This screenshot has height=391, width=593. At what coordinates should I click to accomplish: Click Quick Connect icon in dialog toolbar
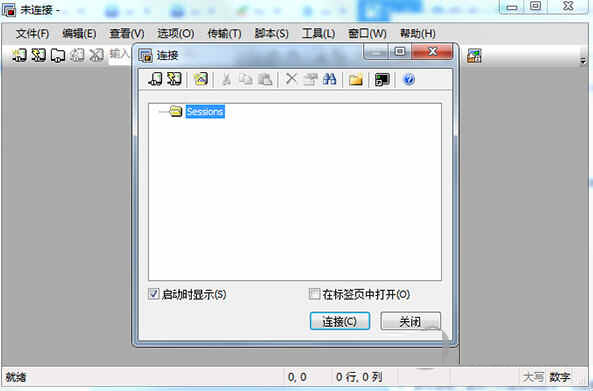tap(174, 79)
